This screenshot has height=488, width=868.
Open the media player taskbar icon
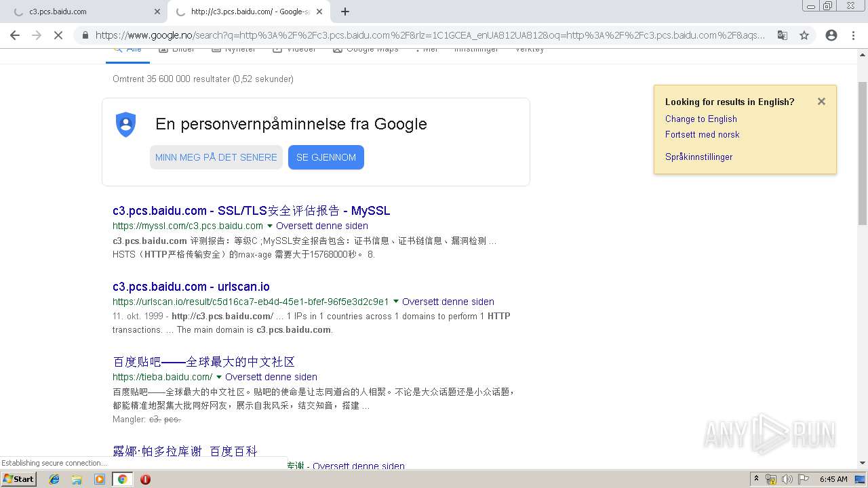100,479
